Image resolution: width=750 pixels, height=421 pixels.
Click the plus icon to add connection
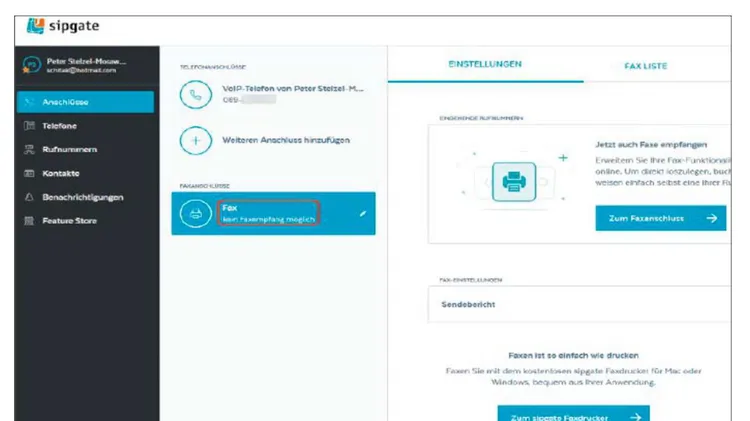click(196, 141)
